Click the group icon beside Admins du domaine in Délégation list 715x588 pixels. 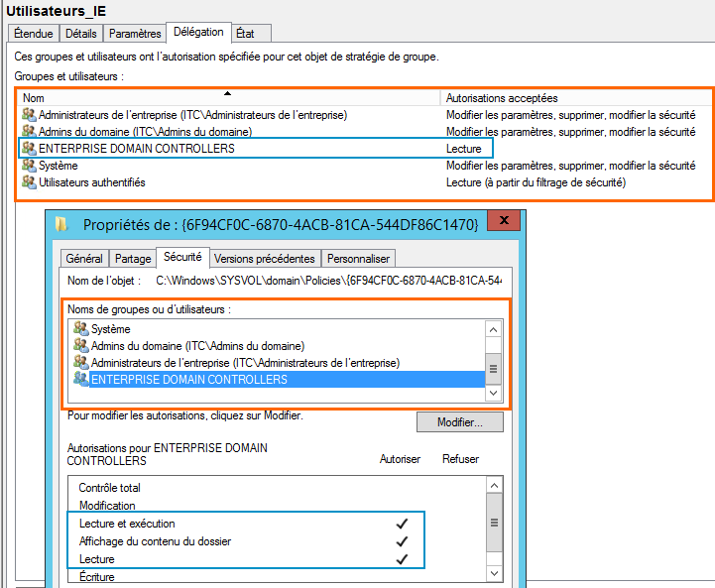click(x=29, y=131)
